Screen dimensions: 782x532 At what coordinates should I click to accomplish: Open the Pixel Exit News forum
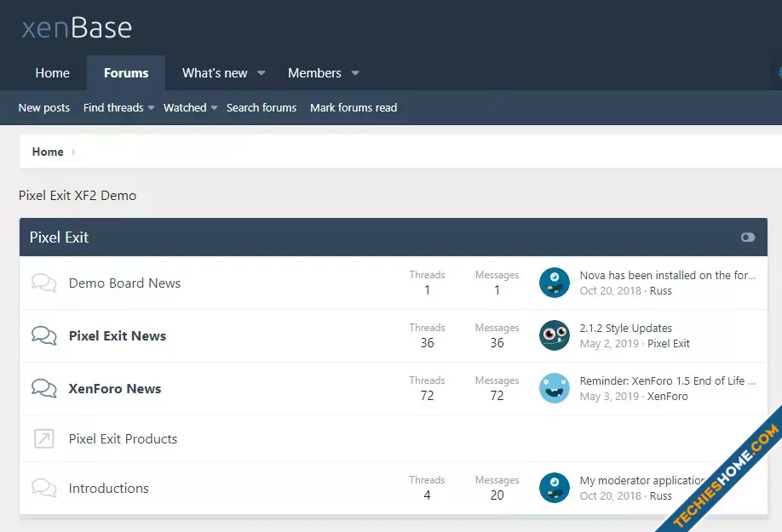point(118,335)
